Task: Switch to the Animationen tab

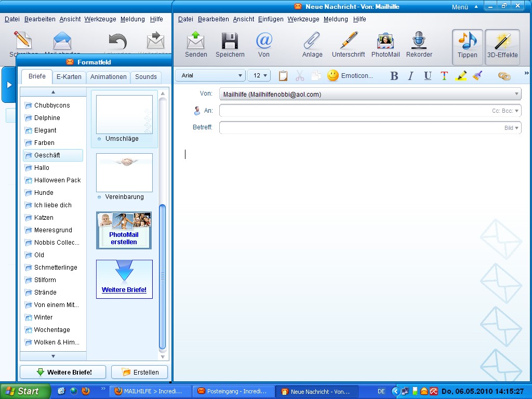Action: point(108,77)
